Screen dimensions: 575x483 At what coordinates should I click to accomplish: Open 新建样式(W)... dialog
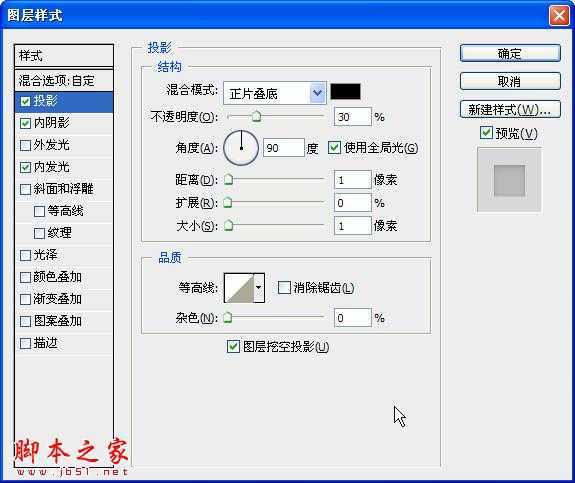click(510, 109)
